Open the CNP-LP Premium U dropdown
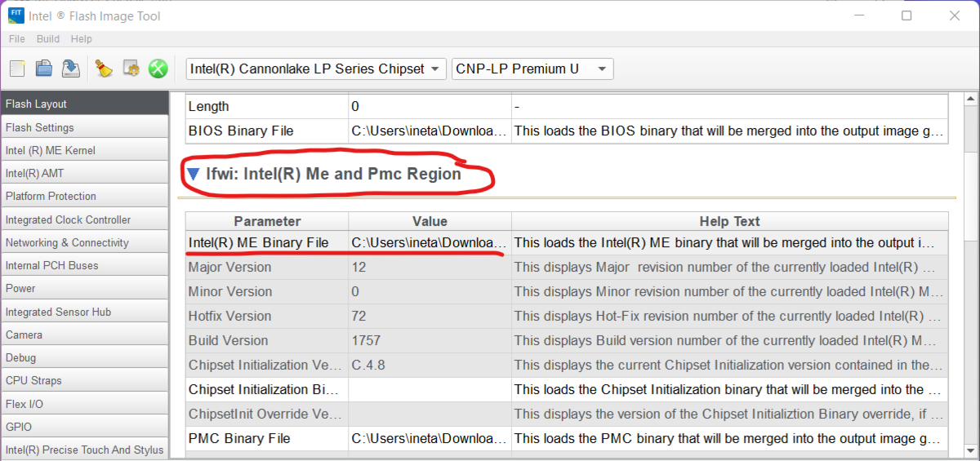The width and height of the screenshot is (980, 461). 532,69
